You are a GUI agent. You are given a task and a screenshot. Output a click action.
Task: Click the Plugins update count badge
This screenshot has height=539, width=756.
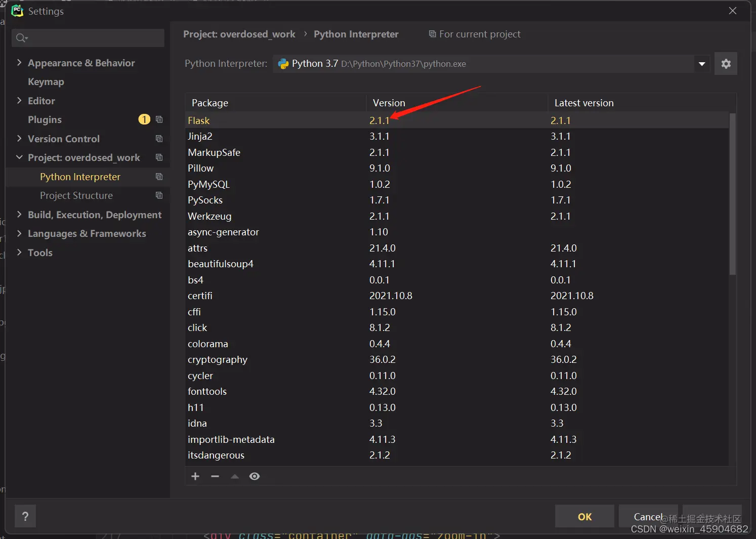[144, 119]
